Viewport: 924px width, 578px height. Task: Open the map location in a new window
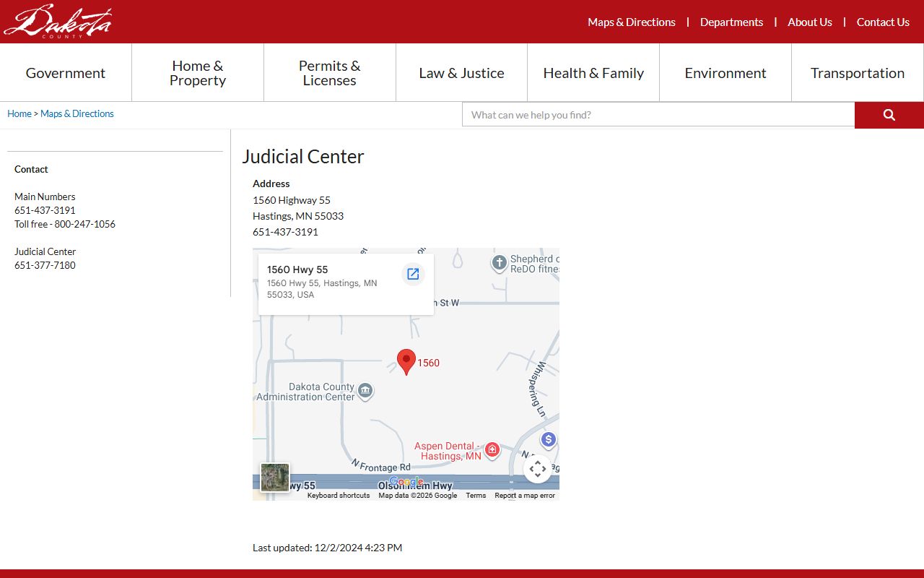[413, 274]
